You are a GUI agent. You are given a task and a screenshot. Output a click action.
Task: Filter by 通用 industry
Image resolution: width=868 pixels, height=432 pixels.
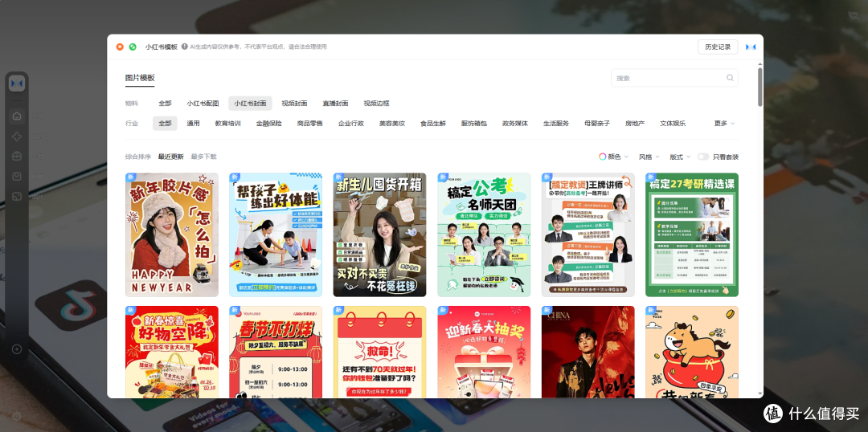tap(193, 124)
